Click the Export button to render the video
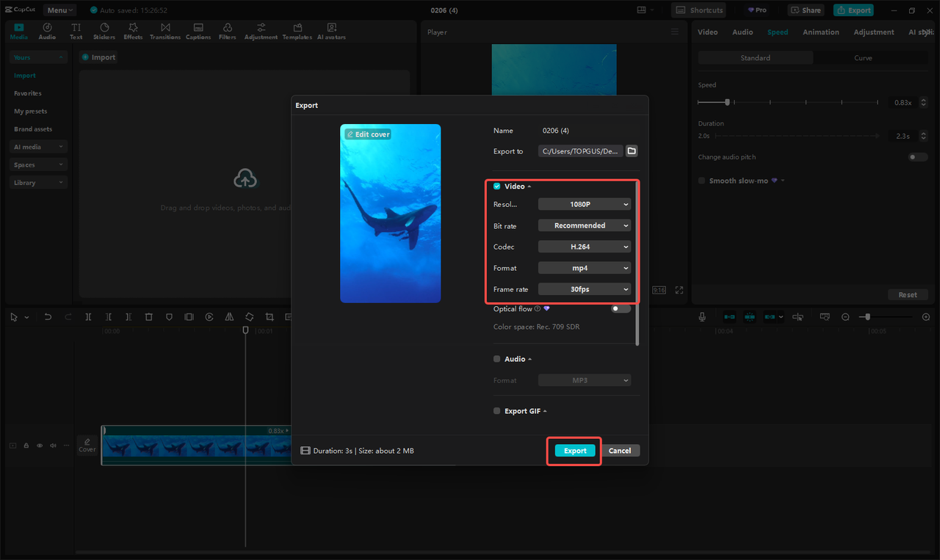Screen dimensions: 940x560 (x=574, y=450)
